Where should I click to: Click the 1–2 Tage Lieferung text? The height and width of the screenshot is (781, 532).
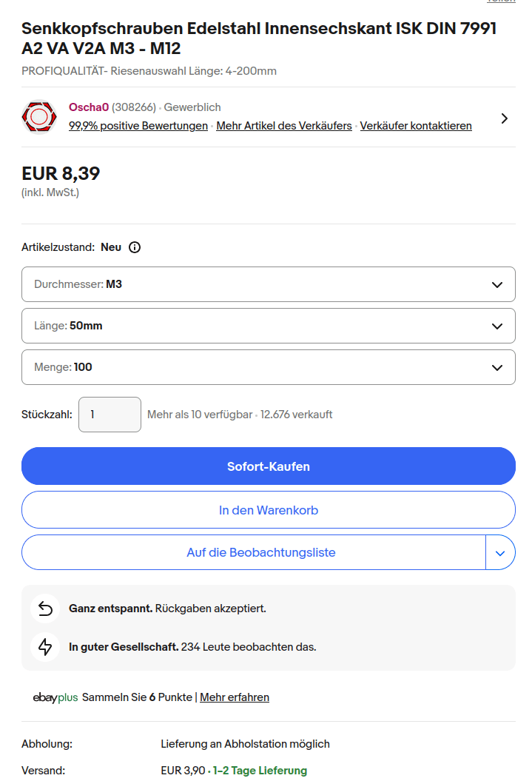[x=260, y=771]
